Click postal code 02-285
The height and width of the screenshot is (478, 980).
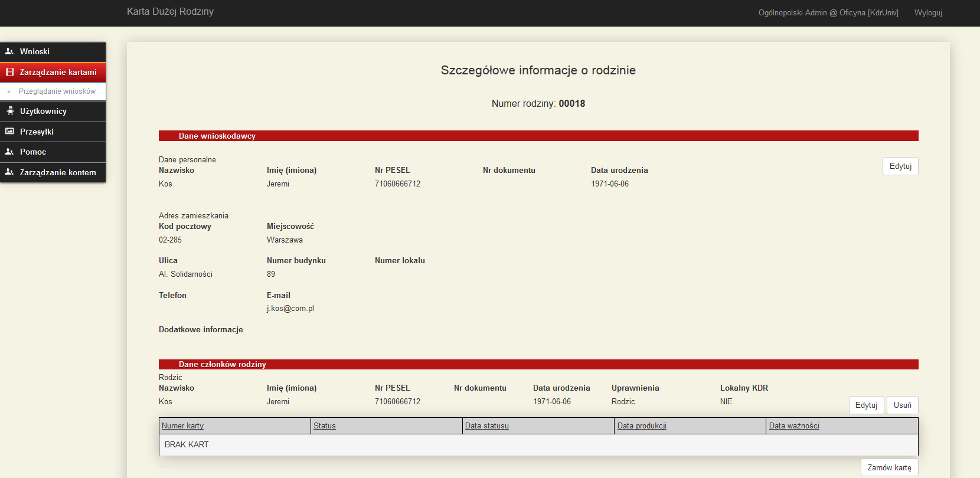pos(170,240)
